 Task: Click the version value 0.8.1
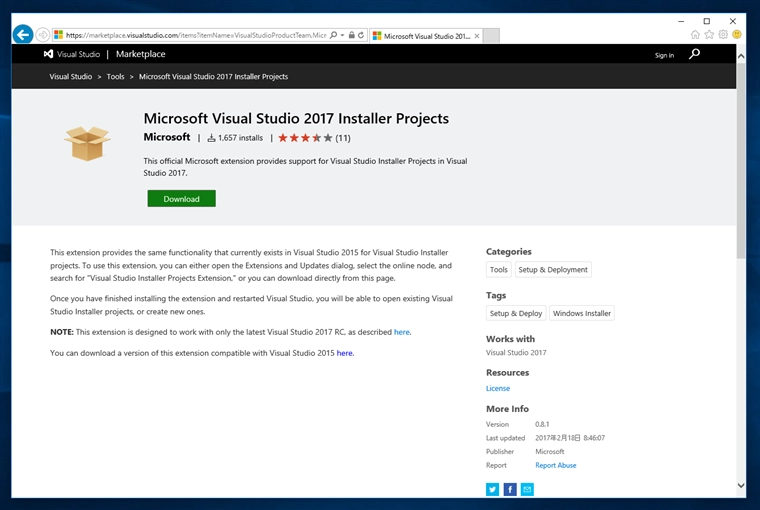tap(542, 424)
